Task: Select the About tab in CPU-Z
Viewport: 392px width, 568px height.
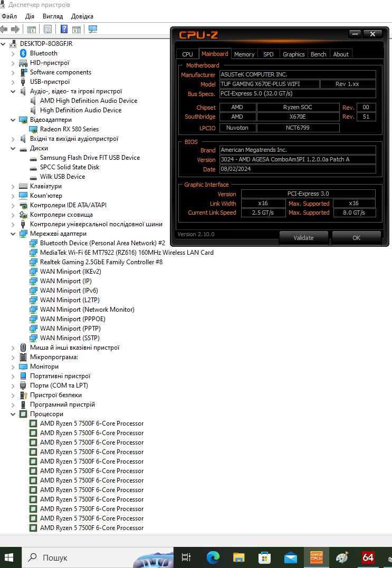Action: (341, 54)
